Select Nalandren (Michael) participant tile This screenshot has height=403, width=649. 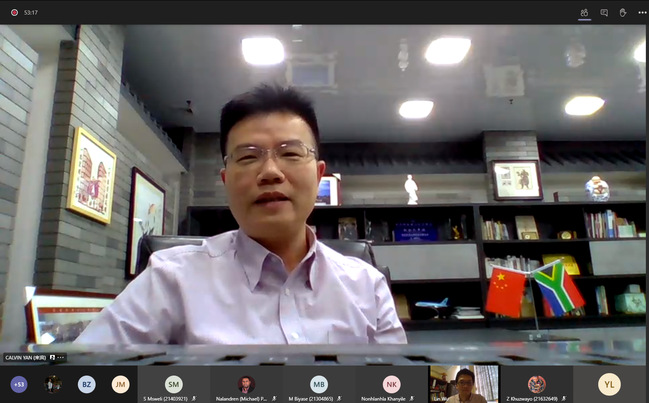pyautogui.click(x=246, y=384)
